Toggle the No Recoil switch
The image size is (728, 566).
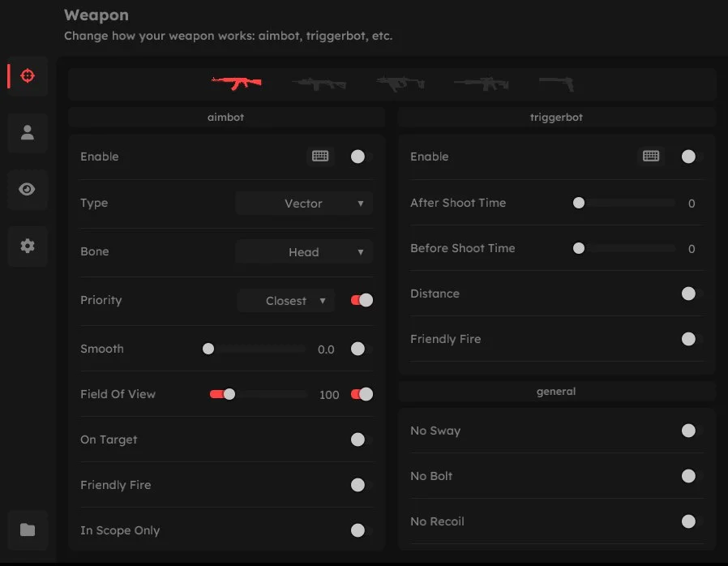pos(688,521)
